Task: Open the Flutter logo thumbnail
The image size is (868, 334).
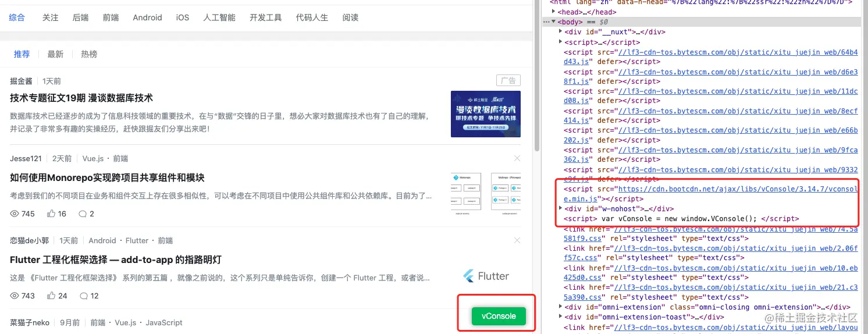Action: (x=486, y=276)
